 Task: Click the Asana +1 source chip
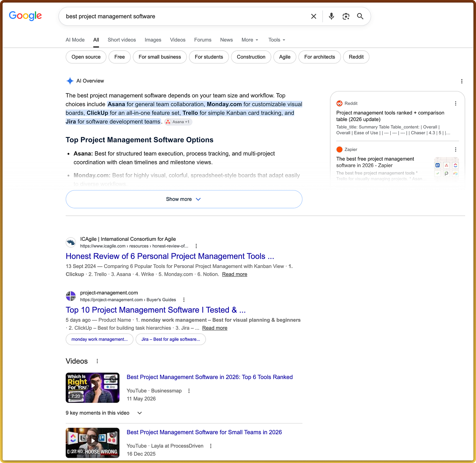pos(178,122)
